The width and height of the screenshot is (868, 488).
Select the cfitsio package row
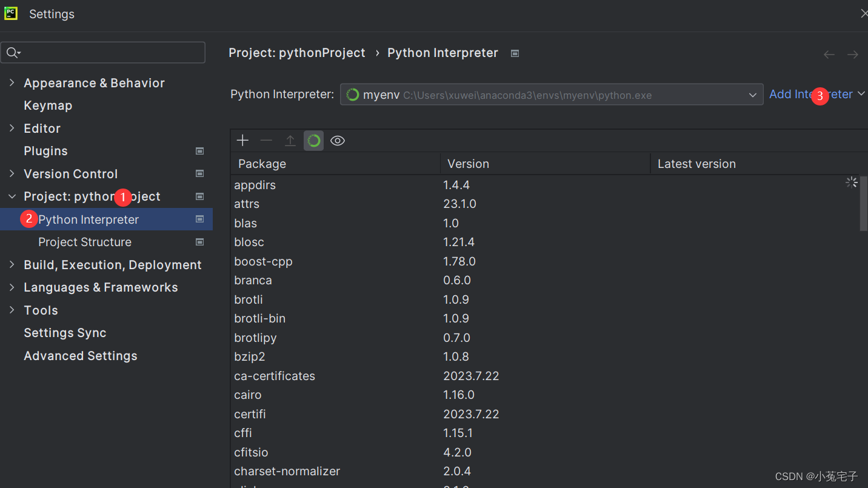coord(546,452)
